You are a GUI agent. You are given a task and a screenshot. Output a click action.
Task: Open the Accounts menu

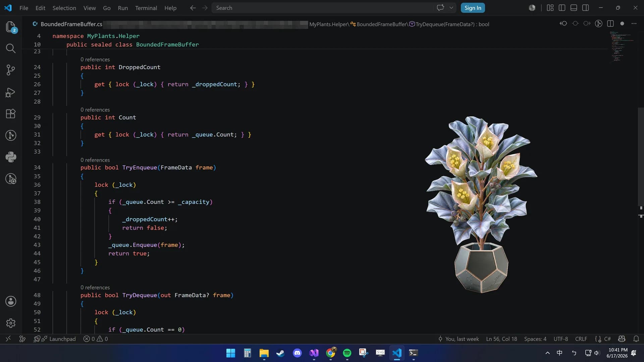click(11, 301)
